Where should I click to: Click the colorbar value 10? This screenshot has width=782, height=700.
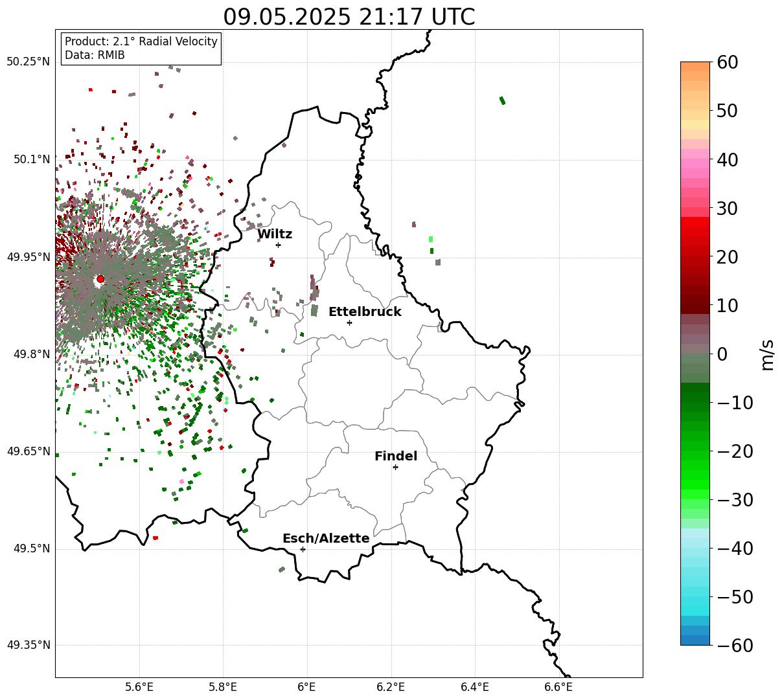[728, 306]
